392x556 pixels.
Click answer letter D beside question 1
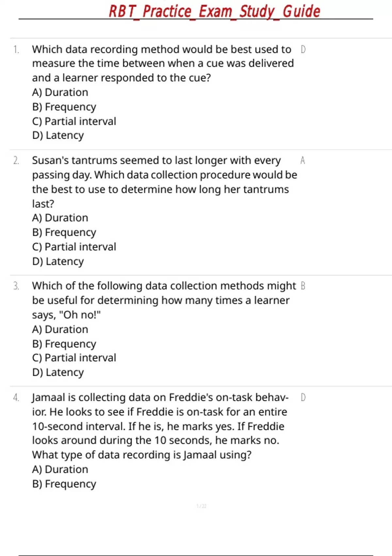303,49
